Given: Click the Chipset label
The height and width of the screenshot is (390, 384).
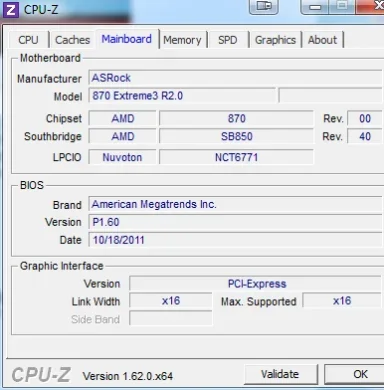Looking at the screenshot, I should (x=64, y=118).
